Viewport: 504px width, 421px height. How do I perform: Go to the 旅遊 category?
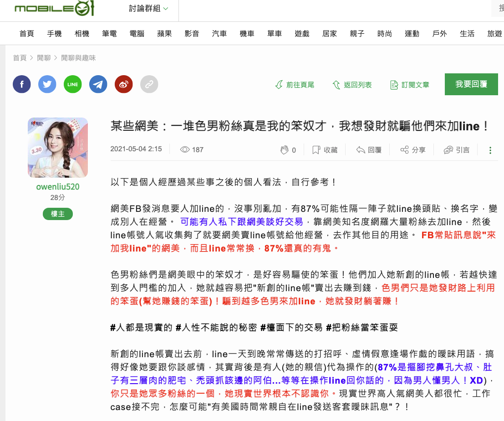click(x=495, y=33)
